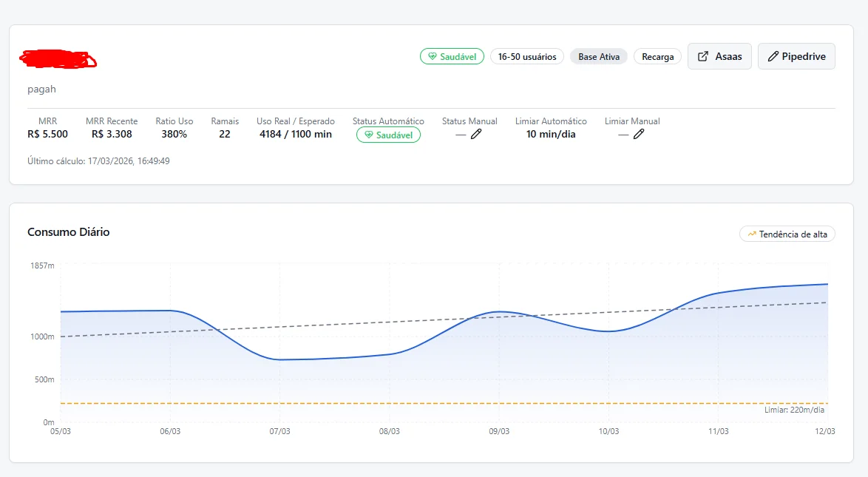
Task: Click the 05/03 date on the chart axis
Action: [61, 431]
